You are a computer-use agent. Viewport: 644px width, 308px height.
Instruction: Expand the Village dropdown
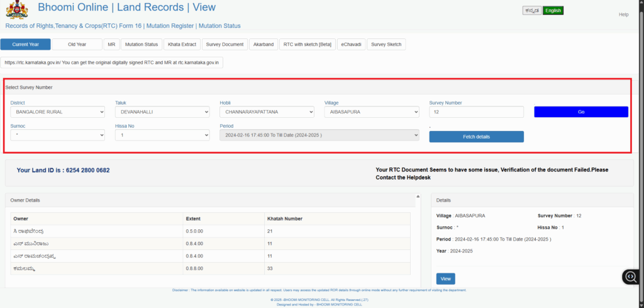coord(372,112)
